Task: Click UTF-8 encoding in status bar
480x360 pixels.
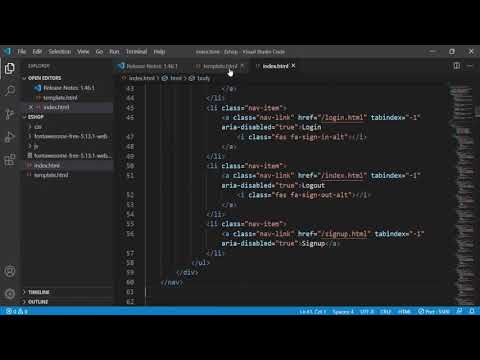Action: click(x=367, y=311)
